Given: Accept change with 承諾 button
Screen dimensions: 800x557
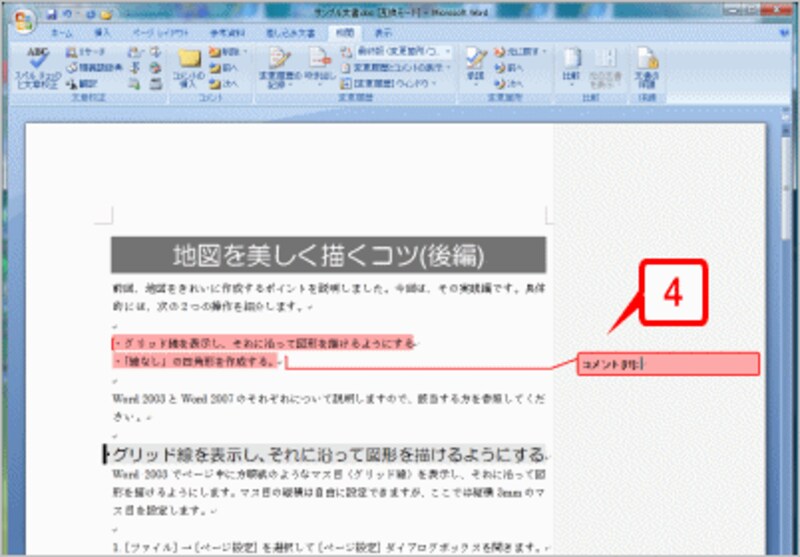Looking at the screenshot, I should pyautogui.click(x=476, y=68).
